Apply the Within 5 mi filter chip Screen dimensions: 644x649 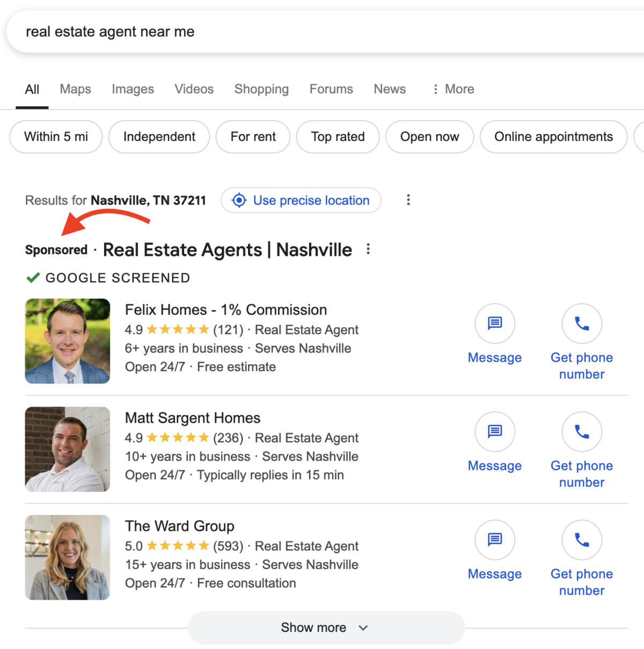pyautogui.click(x=56, y=137)
